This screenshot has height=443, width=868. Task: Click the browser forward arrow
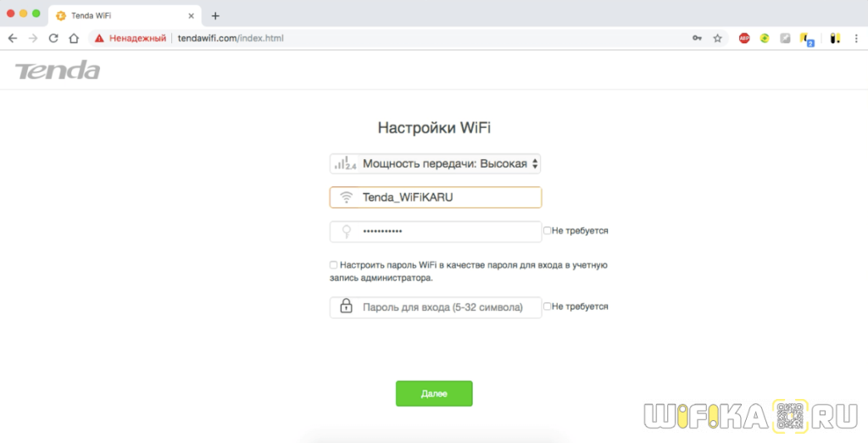pos(33,38)
